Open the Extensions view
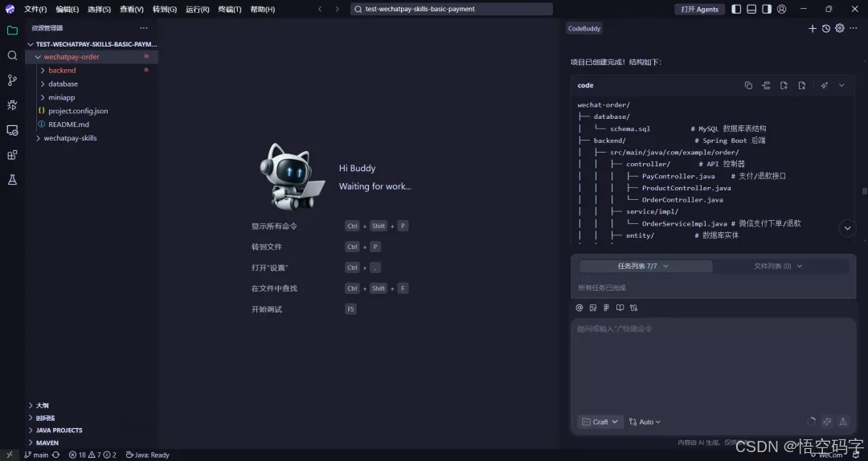 point(12,155)
